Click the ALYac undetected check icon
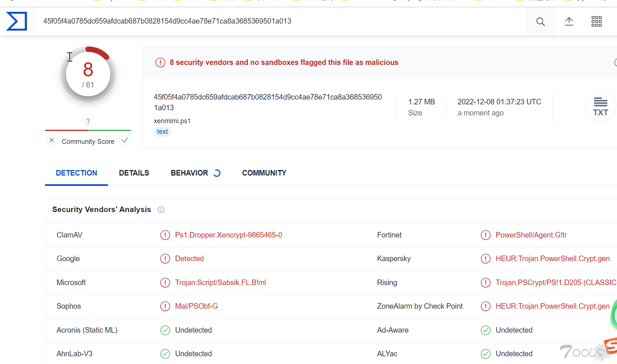The image size is (617, 364). (x=485, y=354)
